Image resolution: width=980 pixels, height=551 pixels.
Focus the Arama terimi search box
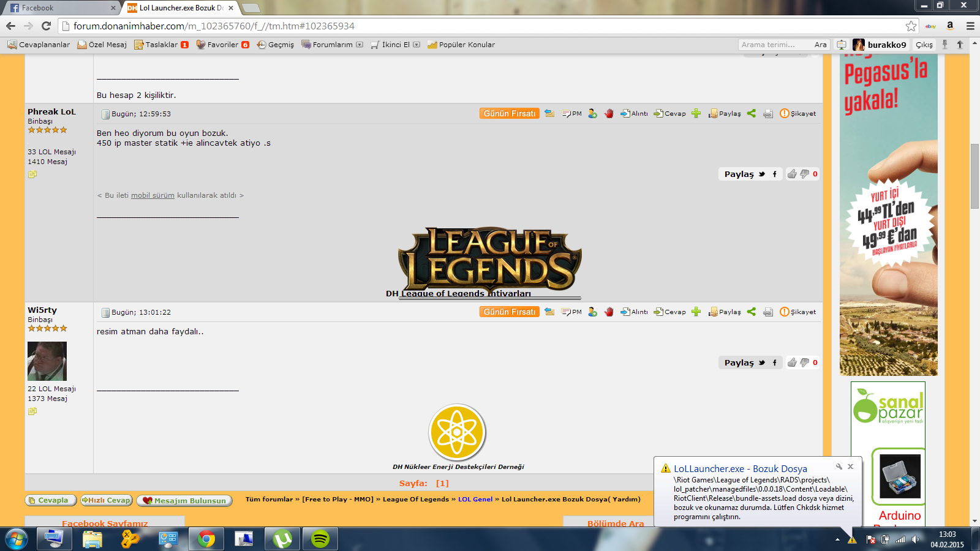(774, 45)
